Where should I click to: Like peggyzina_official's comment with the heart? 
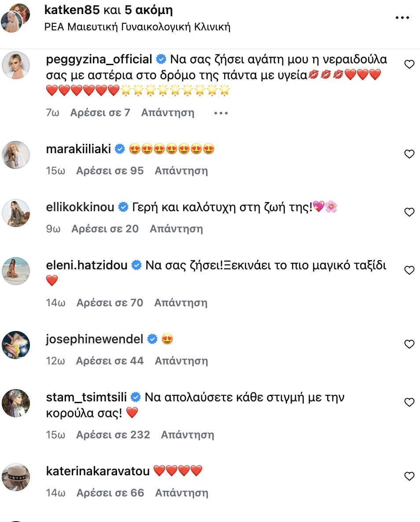click(409, 65)
